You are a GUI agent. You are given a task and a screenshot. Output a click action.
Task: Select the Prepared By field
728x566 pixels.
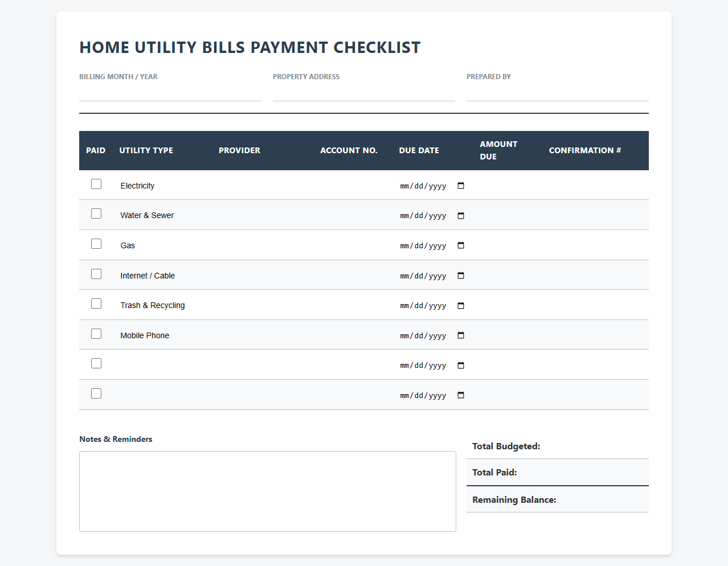click(x=558, y=92)
